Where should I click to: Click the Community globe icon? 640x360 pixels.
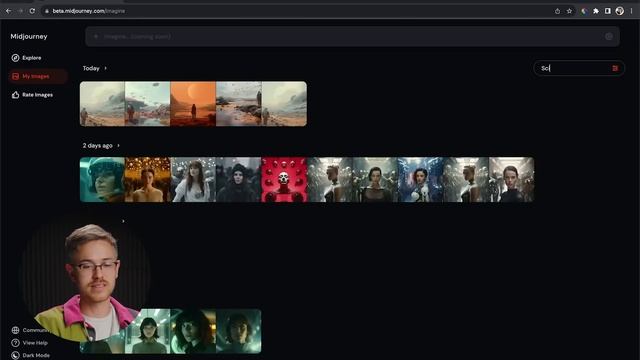point(16,330)
